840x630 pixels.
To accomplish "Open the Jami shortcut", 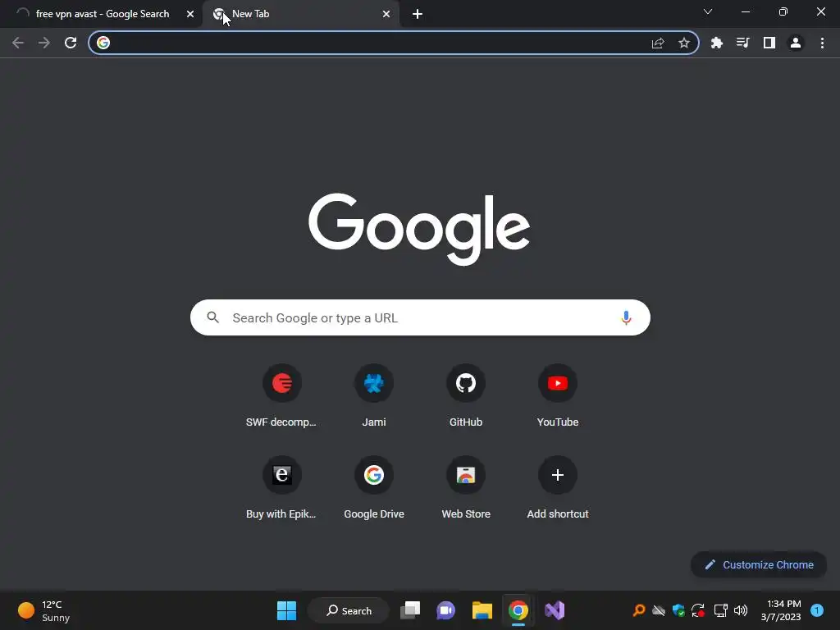I will pyautogui.click(x=374, y=396).
